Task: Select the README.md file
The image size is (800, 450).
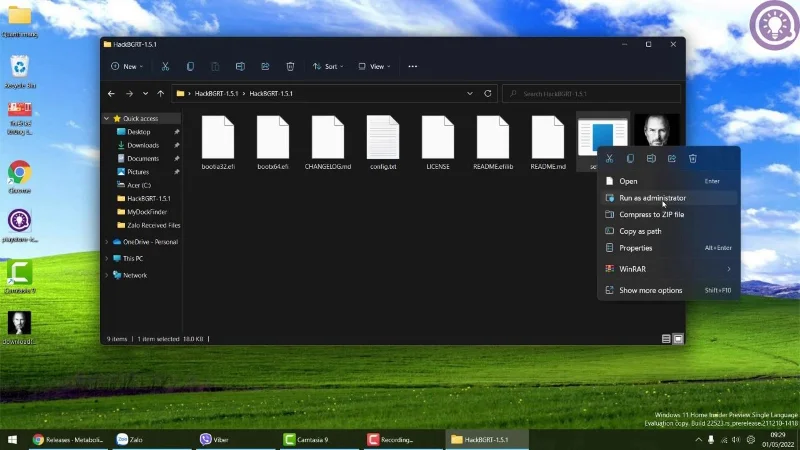Action: [x=548, y=142]
